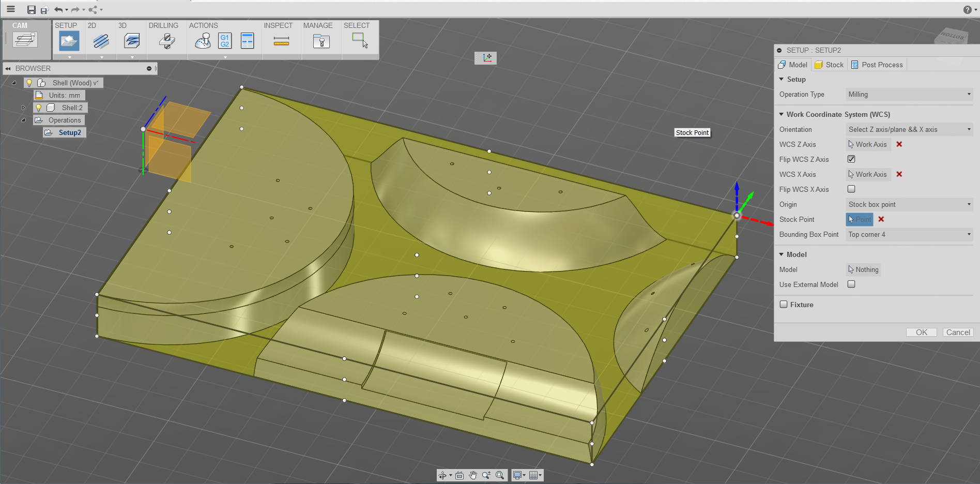Viewport: 980px width, 484px height.
Task: Toggle the Flip WCS Z Axis checkbox
Action: 851,159
